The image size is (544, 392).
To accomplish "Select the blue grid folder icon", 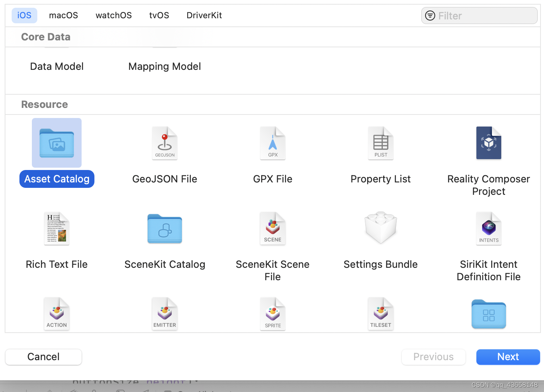I will (489, 314).
